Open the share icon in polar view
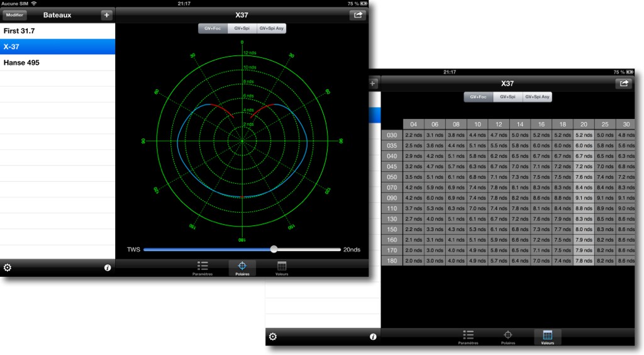Viewport: 644px width, 355px height. 358,15
